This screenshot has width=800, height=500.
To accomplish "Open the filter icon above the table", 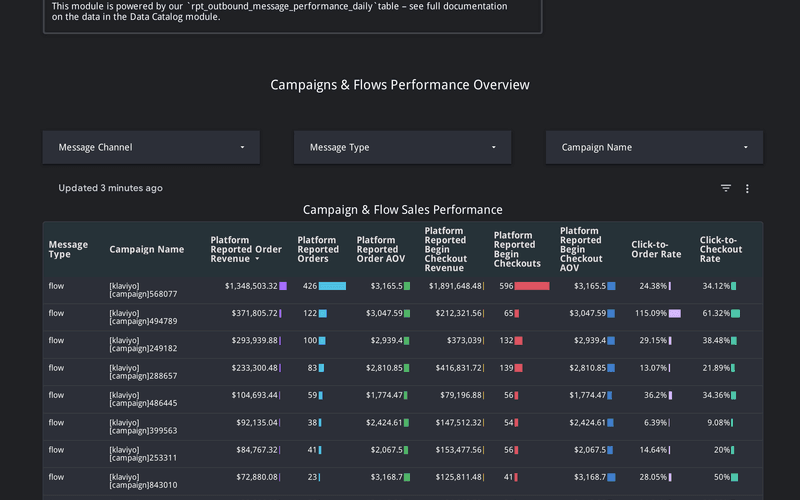I will (726, 188).
